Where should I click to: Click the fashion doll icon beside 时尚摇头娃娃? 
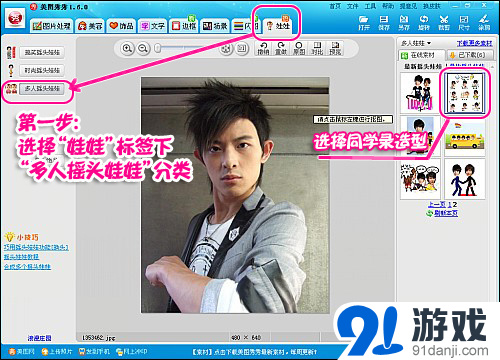tap(11, 70)
